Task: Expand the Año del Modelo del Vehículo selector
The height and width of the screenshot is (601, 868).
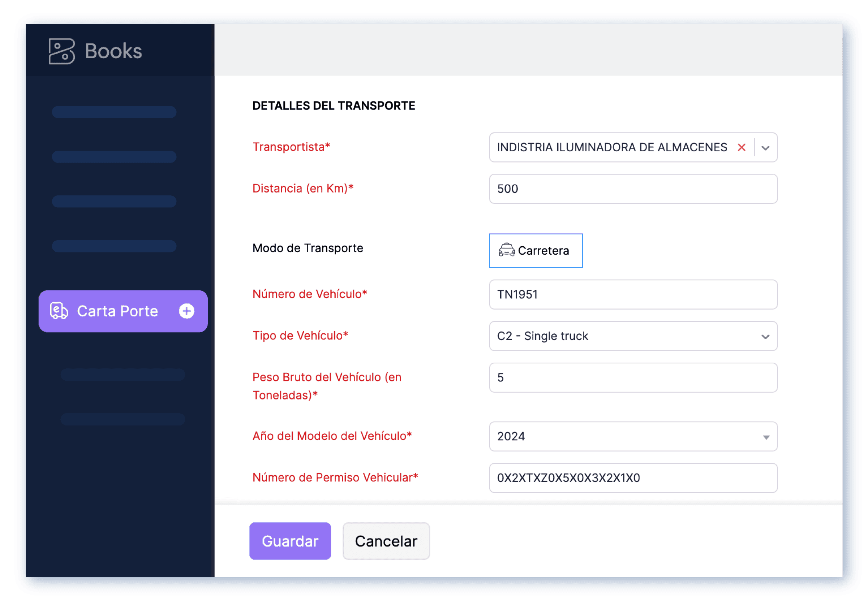Action: [633, 437]
